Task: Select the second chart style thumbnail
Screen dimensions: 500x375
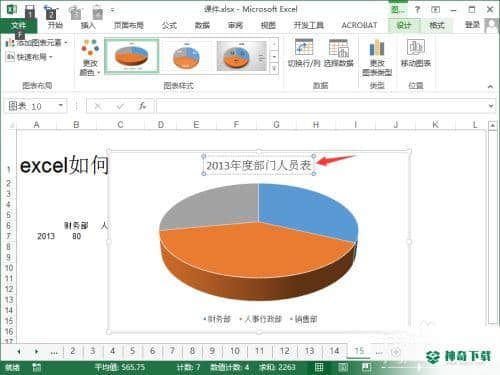Action: coord(186,56)
